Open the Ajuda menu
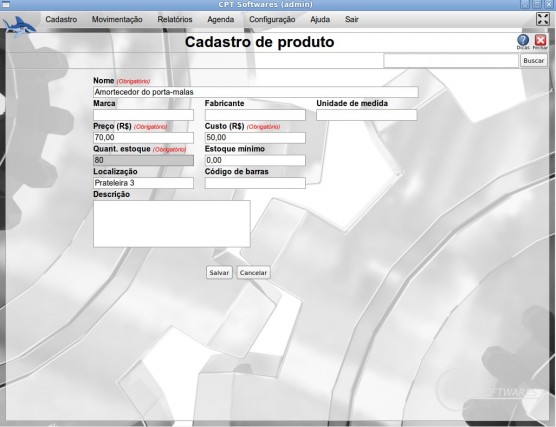This screenshot has height=427, width=556. click(320, 19)
